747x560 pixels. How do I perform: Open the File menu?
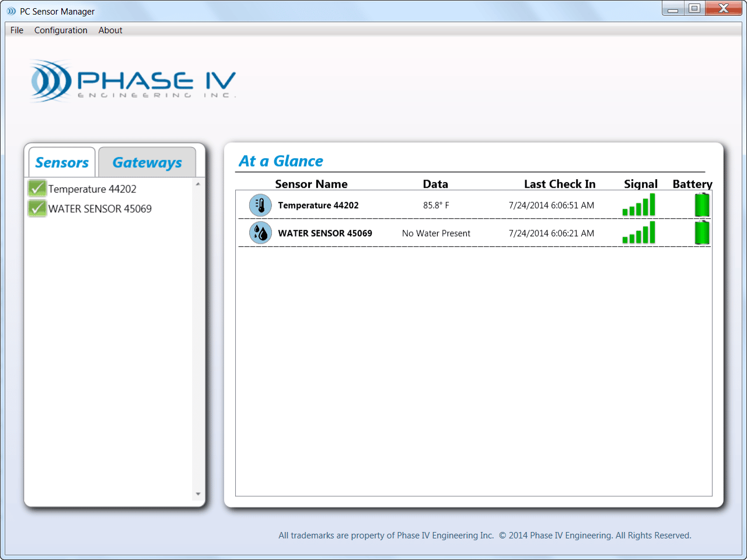16,30
